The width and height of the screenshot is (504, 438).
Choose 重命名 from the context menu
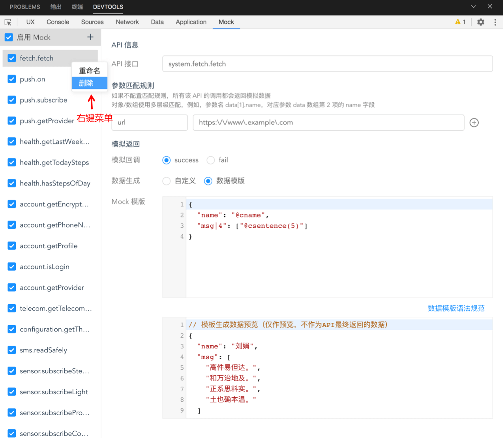[90, 71]
